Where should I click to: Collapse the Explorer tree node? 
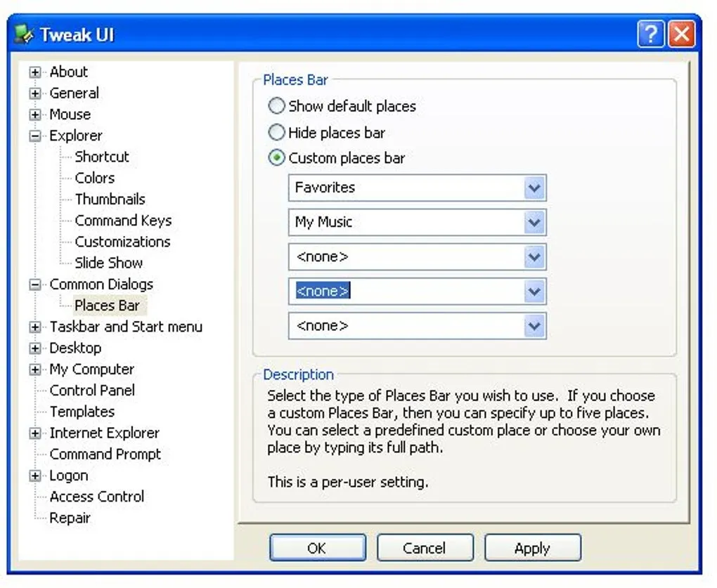[34, 136]
